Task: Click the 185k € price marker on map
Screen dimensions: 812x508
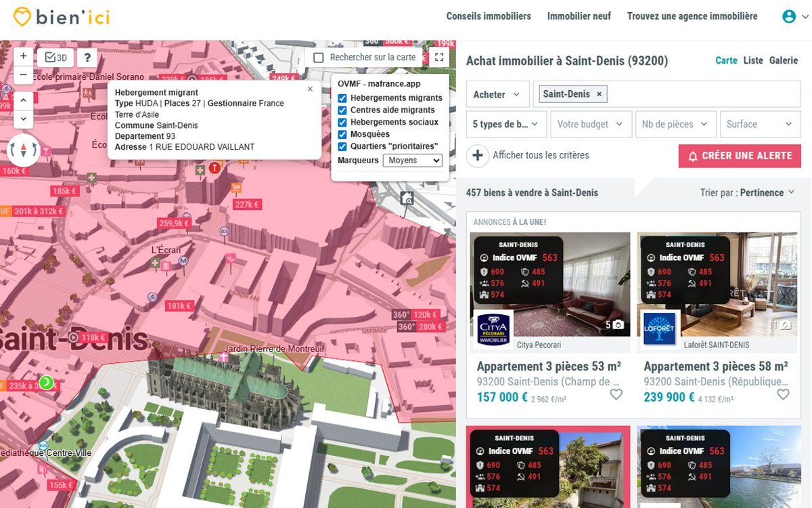Action: [x=65, y=192]
